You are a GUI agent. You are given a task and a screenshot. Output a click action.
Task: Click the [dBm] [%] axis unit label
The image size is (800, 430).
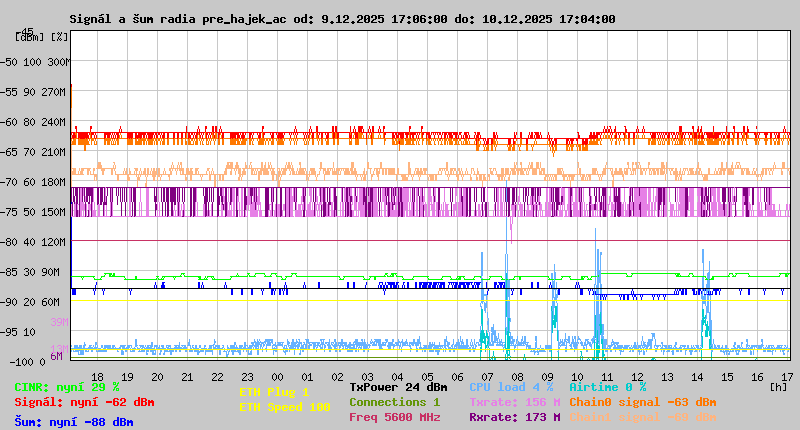click(42, 37)
